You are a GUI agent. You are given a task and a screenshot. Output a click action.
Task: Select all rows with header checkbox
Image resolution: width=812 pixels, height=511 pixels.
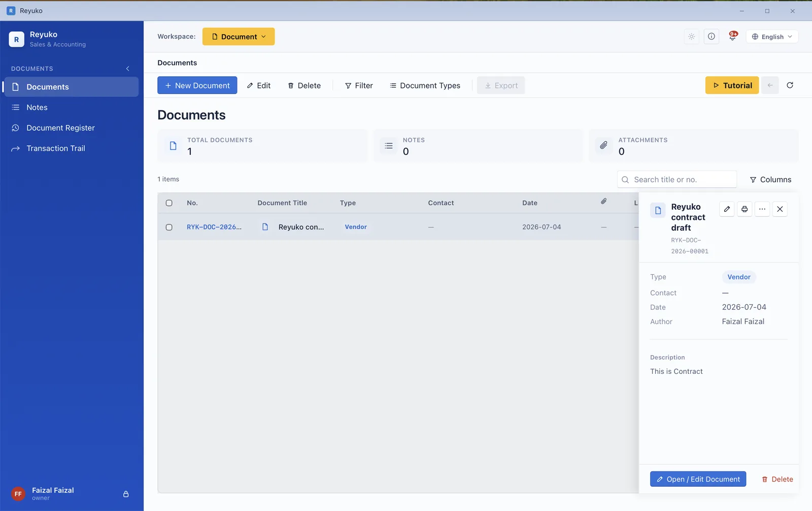tap(169, 203)
